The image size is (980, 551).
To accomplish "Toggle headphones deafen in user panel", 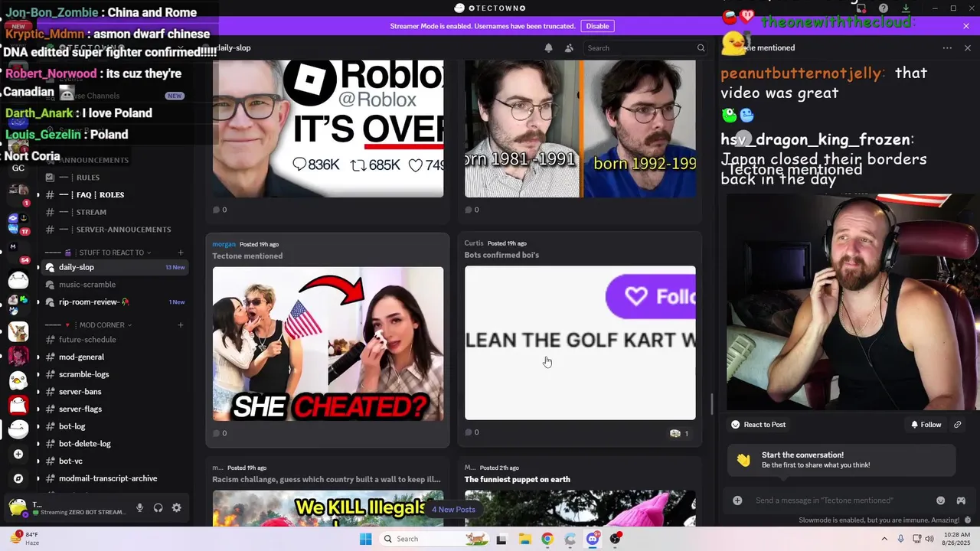I will [x=158, y=507].
